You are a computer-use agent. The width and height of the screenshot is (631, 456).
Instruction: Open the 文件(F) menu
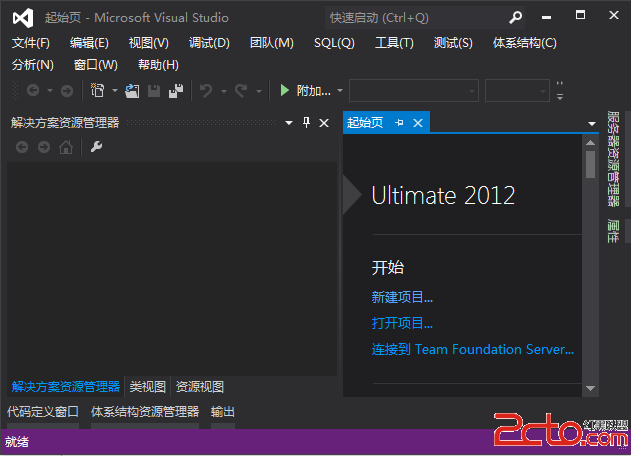pyautogui.click(x=31, y=43)
